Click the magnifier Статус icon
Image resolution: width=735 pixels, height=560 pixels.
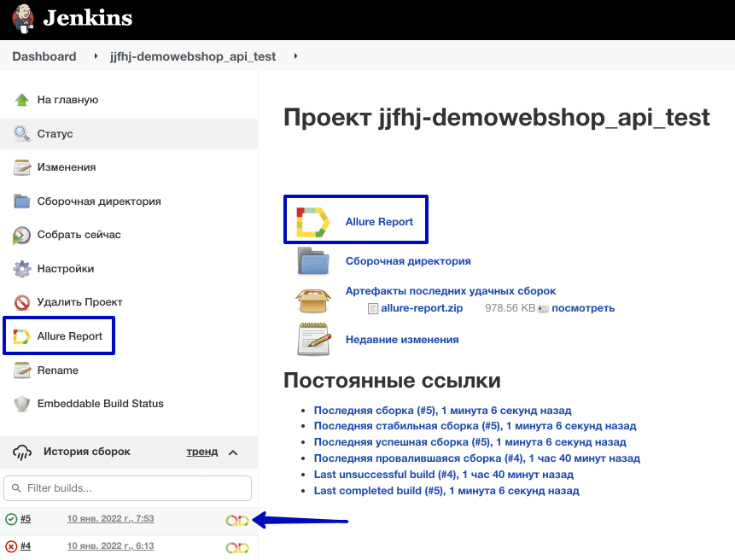pyautogui.click(x=22, y=133)
